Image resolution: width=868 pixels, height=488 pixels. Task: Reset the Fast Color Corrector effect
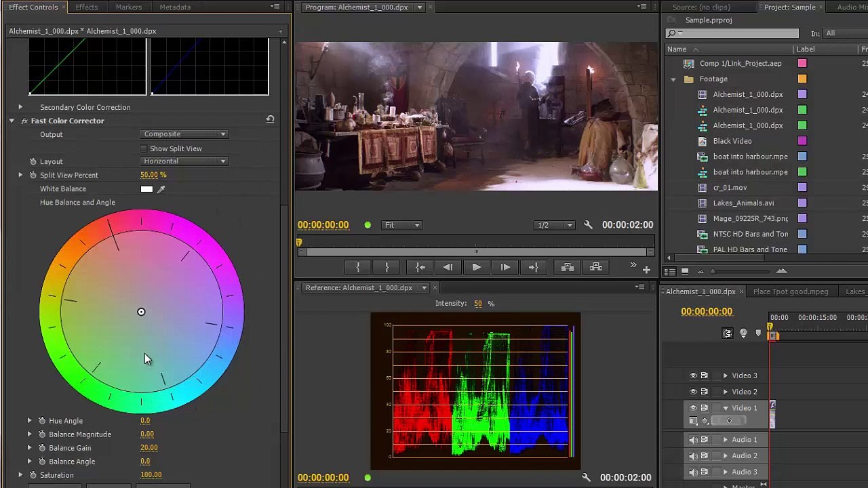pos(270,119)
